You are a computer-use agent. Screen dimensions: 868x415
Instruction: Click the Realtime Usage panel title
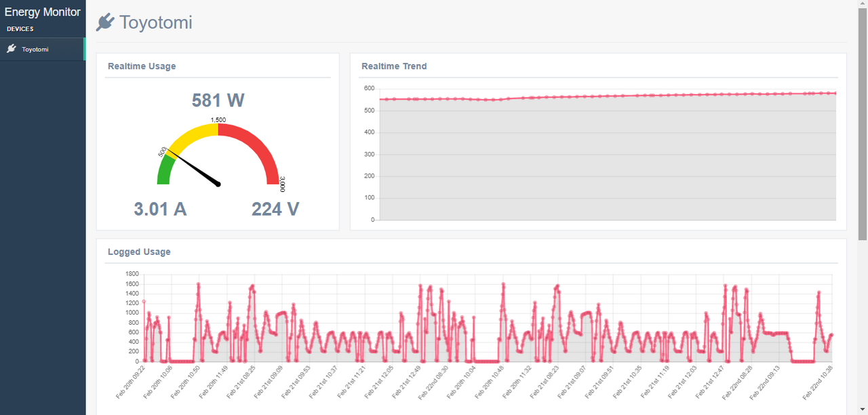click(x=142, y=66)
